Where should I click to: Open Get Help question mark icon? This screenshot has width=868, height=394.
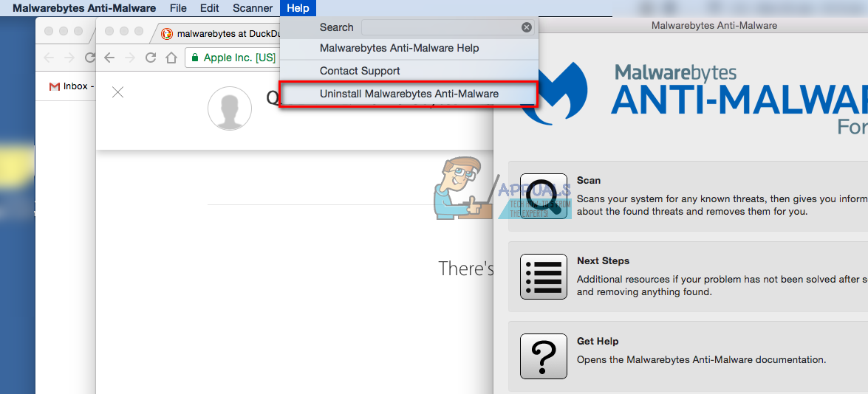click(544, 356)
